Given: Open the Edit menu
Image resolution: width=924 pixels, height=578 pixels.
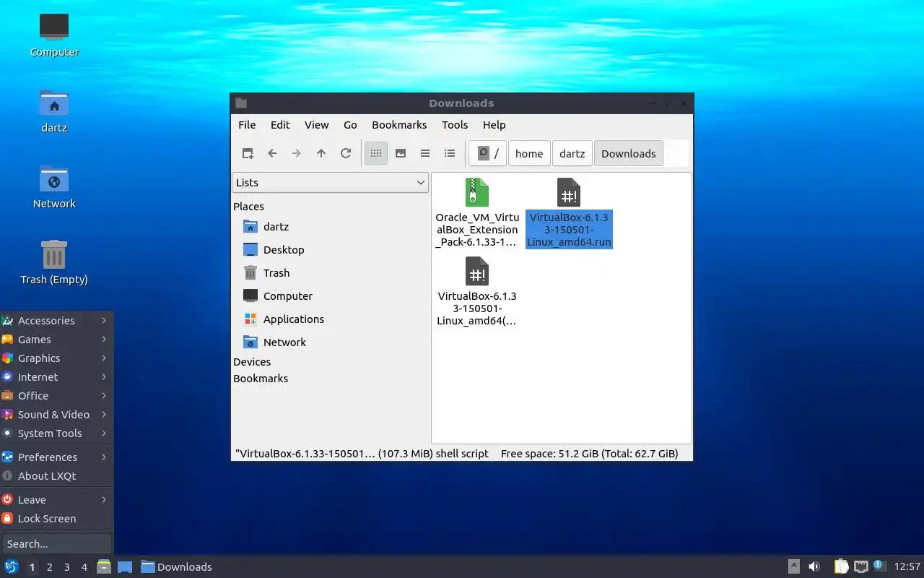Looking at the screenshot, I should tap(280, 125).
